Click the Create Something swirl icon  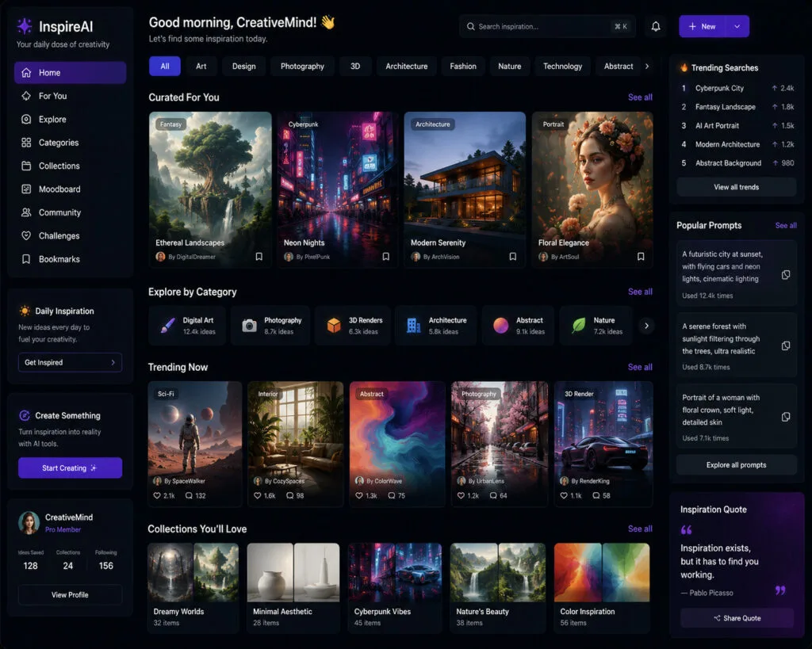pyautogui.click(x=25, y=415)
